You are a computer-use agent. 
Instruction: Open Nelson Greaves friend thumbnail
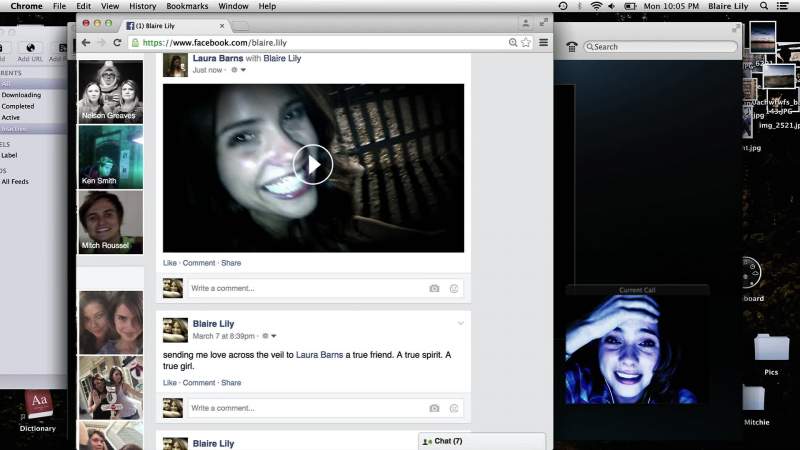pos(111,92)
